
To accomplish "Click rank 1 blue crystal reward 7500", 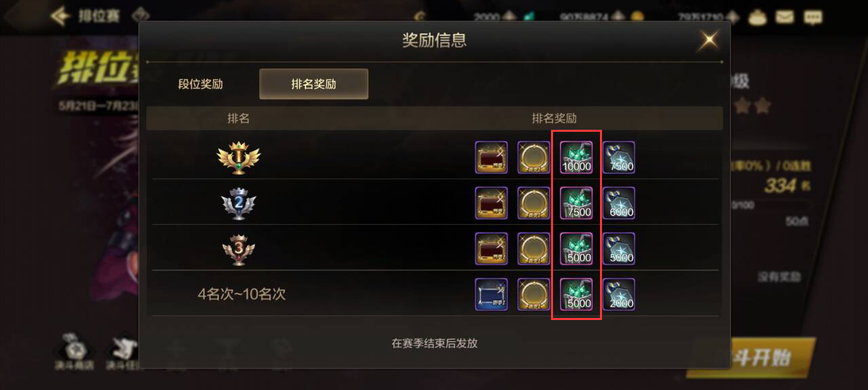I will [619, 158].
